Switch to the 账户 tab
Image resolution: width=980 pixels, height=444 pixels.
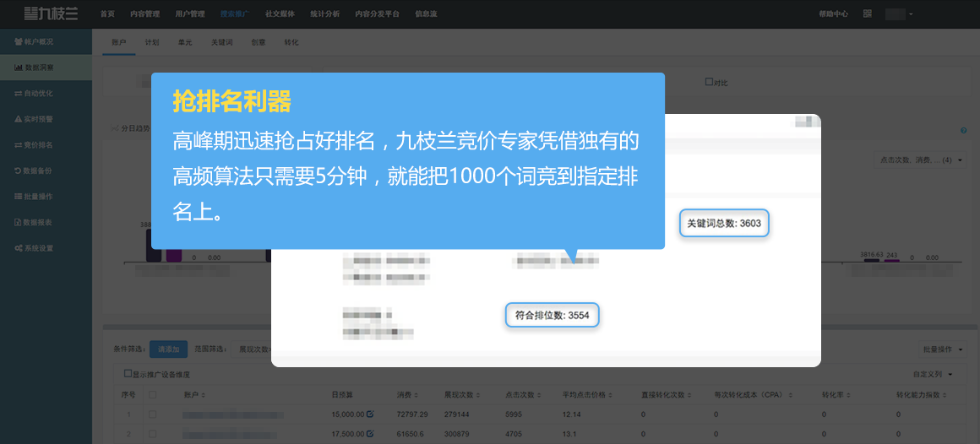click(119, 42)
